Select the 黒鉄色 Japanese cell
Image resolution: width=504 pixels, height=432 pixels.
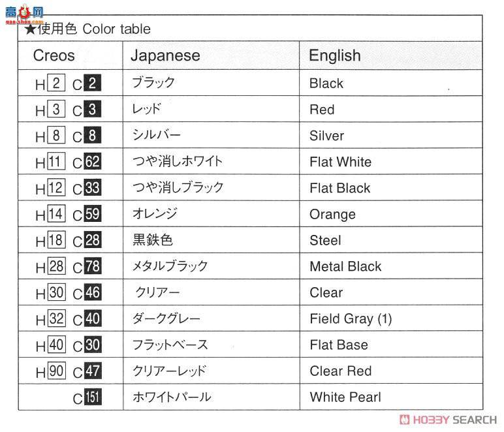coord(153,240)
